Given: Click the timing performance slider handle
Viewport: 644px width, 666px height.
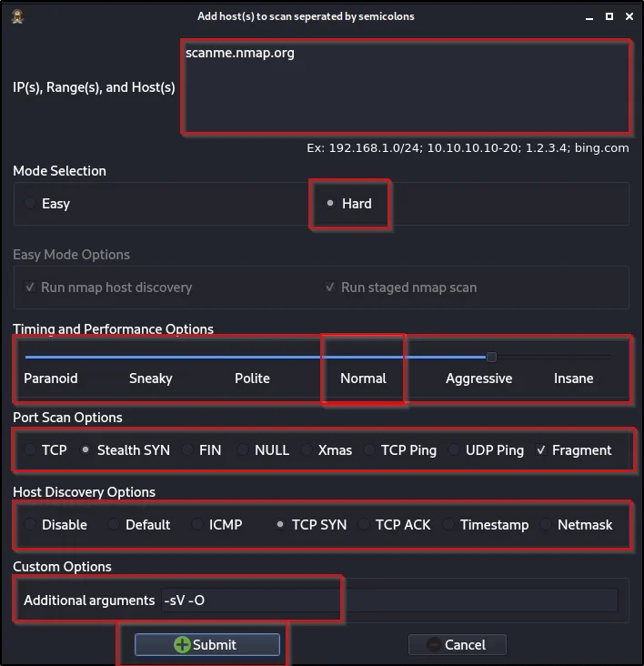Looking at the screenshot, I should [491, 357].
